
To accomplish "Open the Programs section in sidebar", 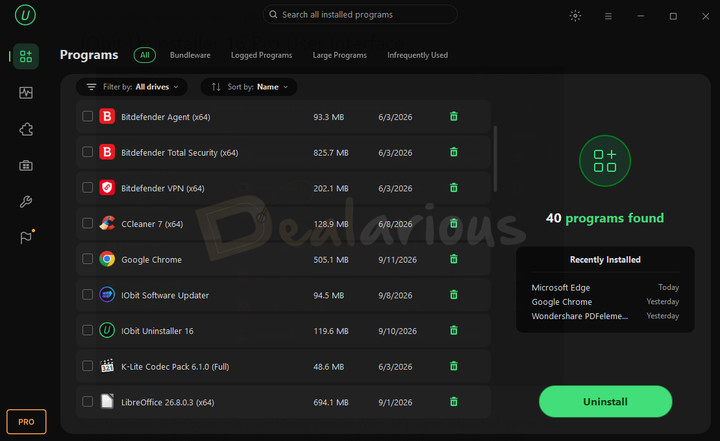I will click(26, 57).
